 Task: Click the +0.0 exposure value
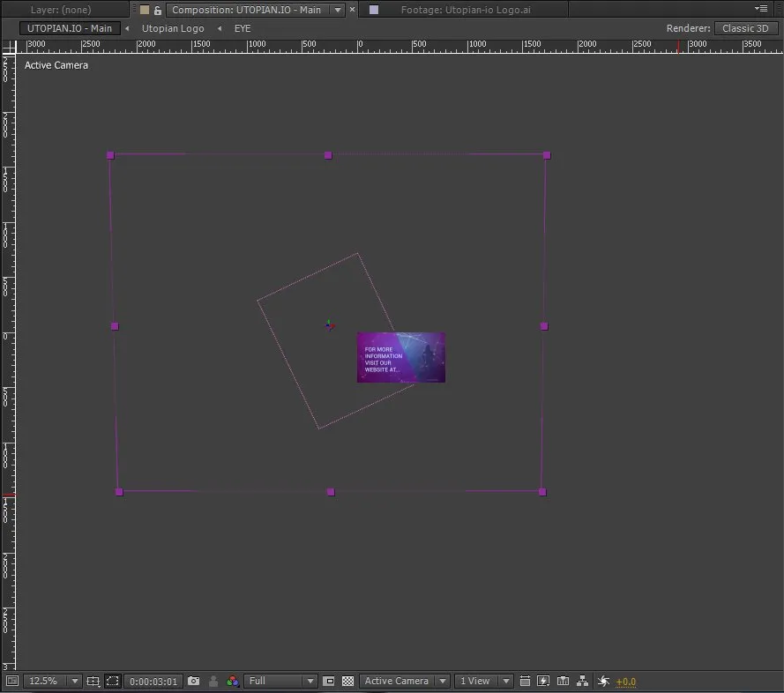[x=625, y=682]
